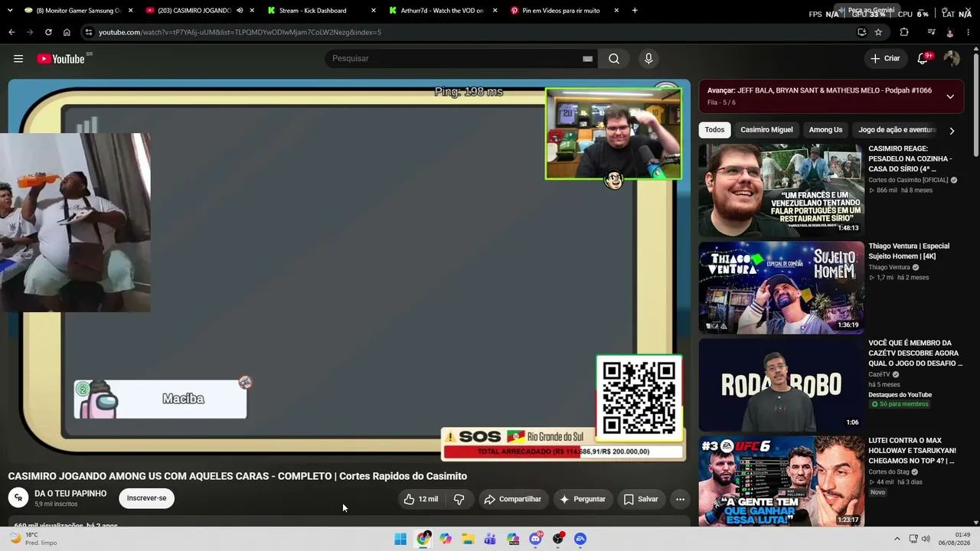The image size is (980, 551).
Task: Open CASIMIRO REAGE video thumbnail
Action: pos(781,190)
